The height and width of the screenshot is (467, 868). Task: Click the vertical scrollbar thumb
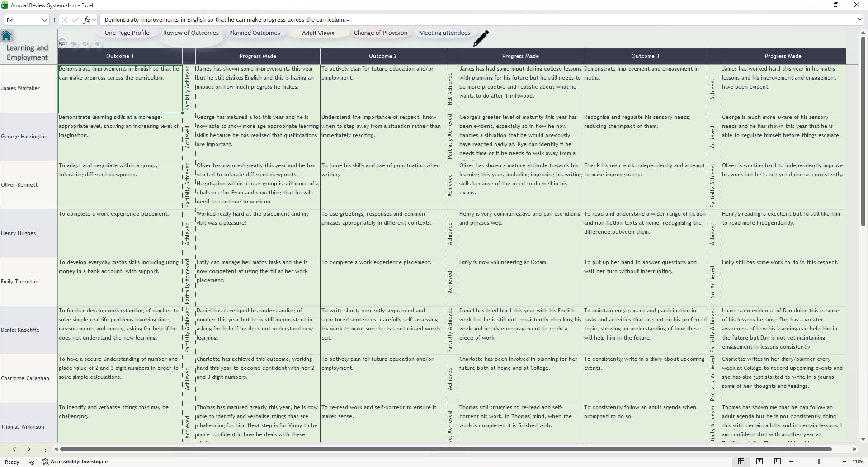click(x=863, y=131)
